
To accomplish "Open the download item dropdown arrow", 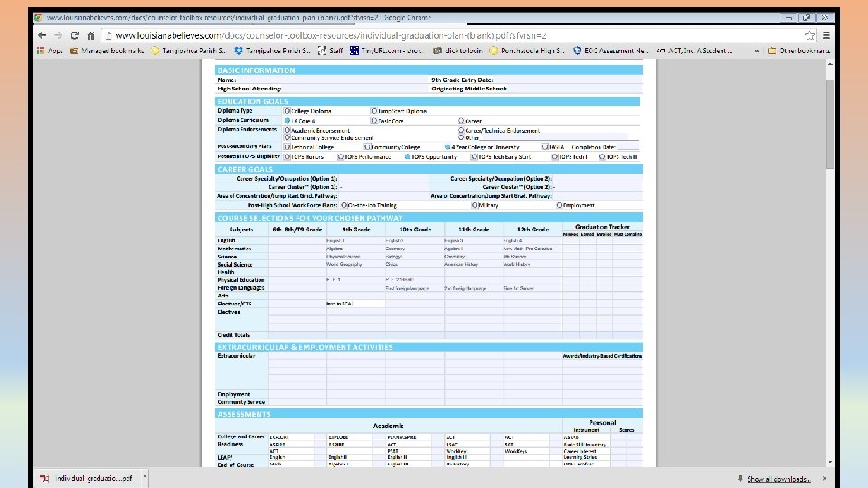I will click(x=145, y=477).
